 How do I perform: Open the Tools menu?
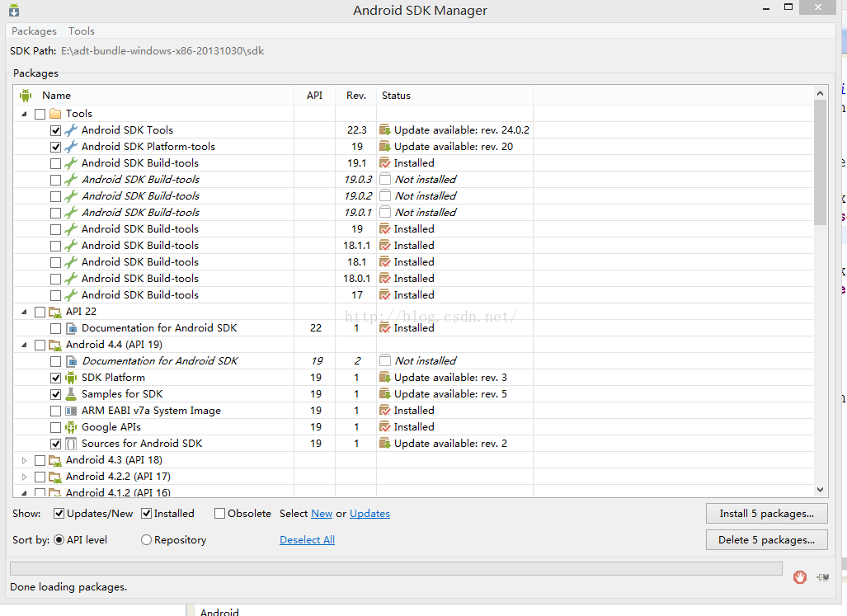pyautogui.click(x=82, y=31)
